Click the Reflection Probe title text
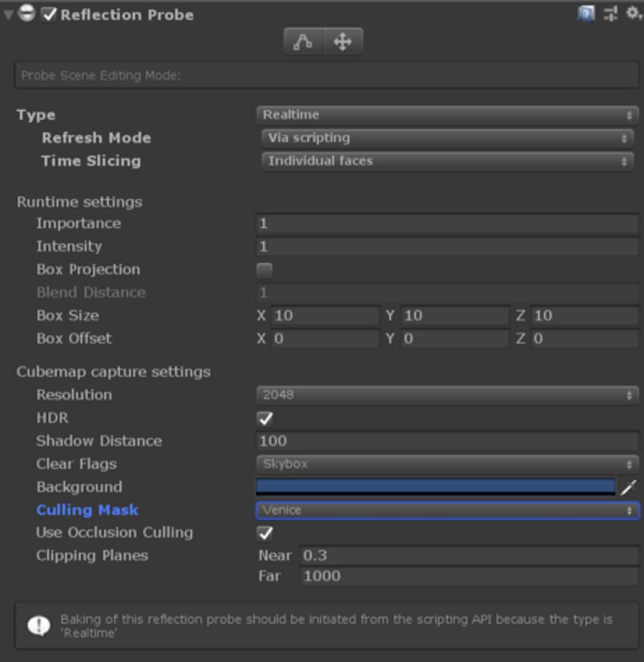Image resolution: width=644 pixels, height=662 pixels. point(127,15)
